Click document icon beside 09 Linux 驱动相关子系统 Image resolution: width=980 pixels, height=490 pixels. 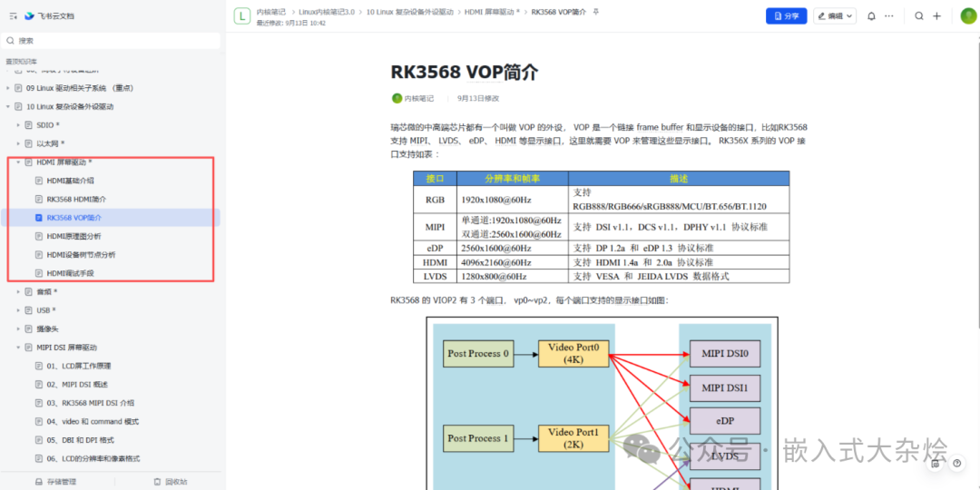(x=19, y=88)
